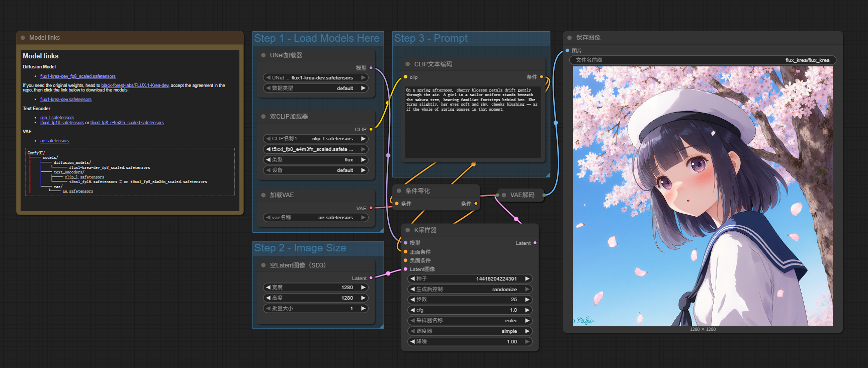Image resolution: width=868 pixels, height=368 pixels.
Task: Collapse the Model links note node
Action: 23,38
